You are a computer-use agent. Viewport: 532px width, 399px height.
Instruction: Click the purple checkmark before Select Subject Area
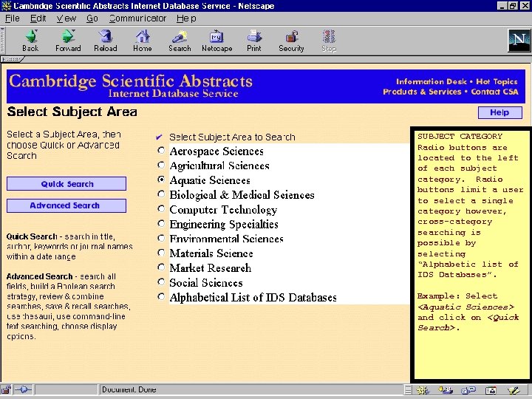coord(159,137)
